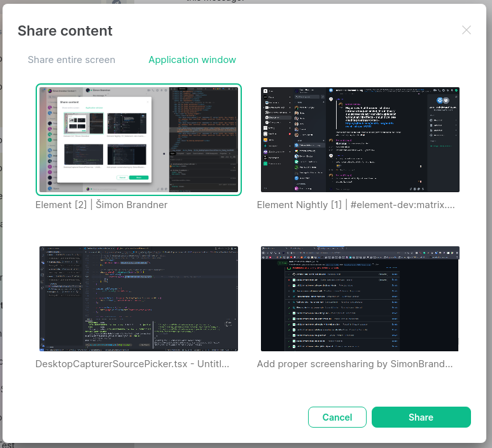Click the "Element [2] | Šimon Brandner" caption
Viewport: 492px width, 448px height.
[x=101, y=205]
